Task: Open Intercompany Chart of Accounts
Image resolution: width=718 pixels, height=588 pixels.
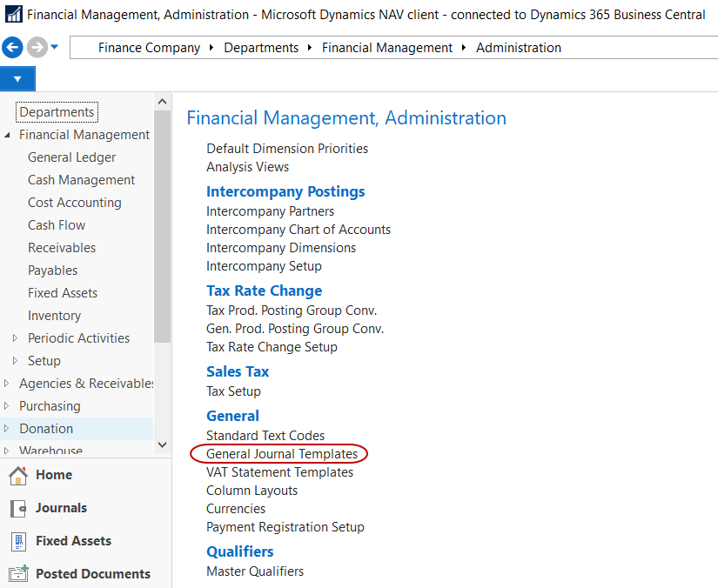Action: coord(298,230)
